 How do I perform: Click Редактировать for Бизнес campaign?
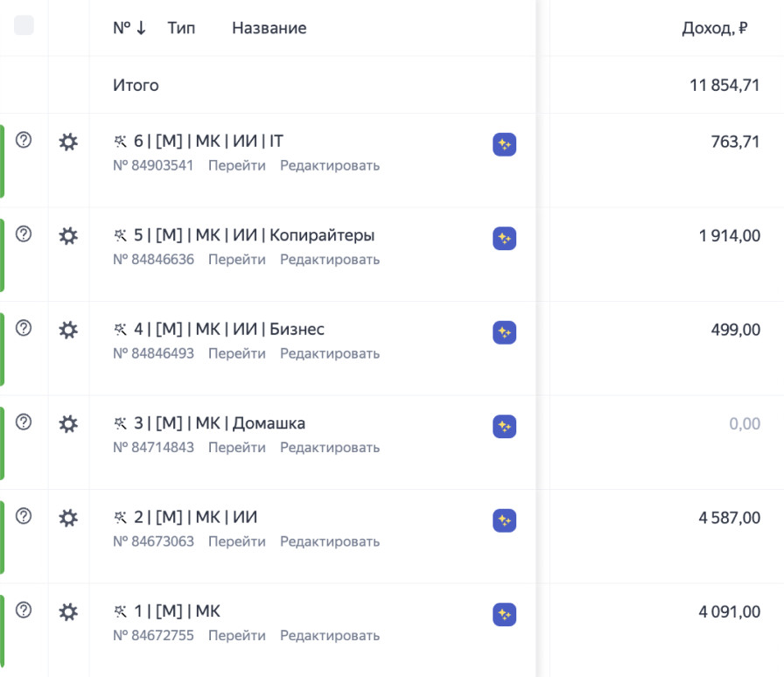coord(330,353)
